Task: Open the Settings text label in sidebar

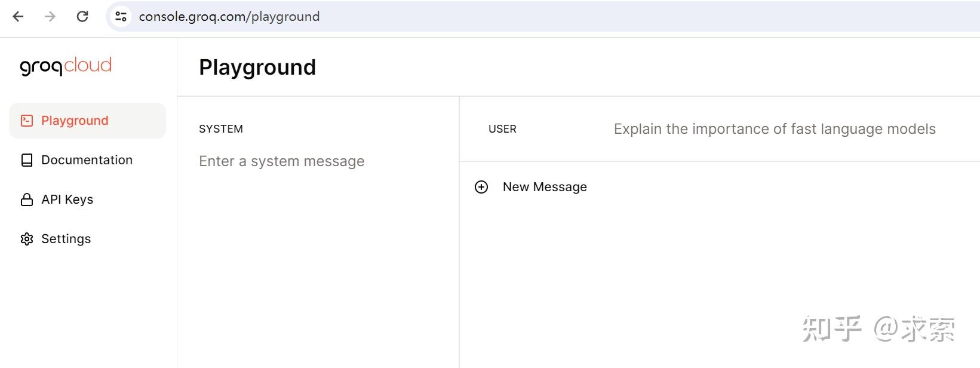Action: click(66, 239)
